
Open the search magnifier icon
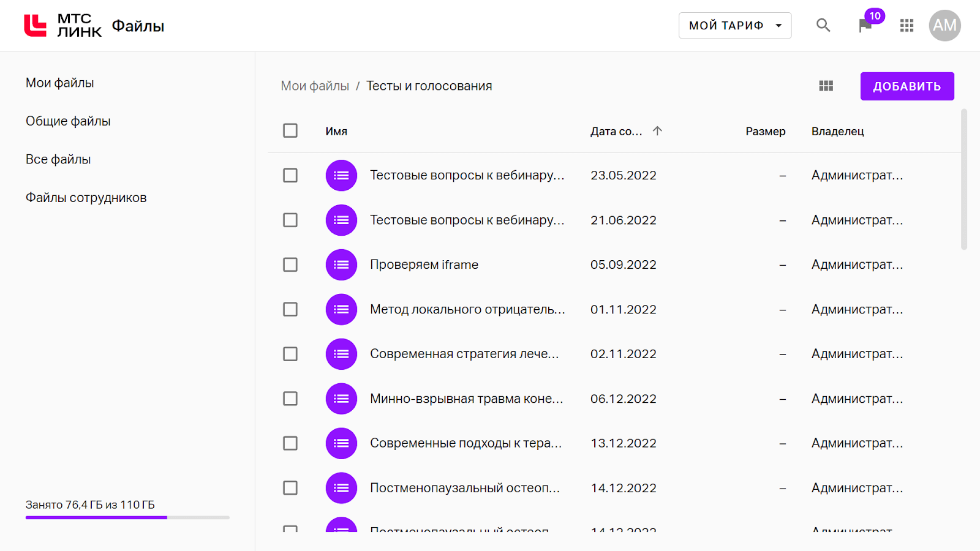click(x=823, y=25)
